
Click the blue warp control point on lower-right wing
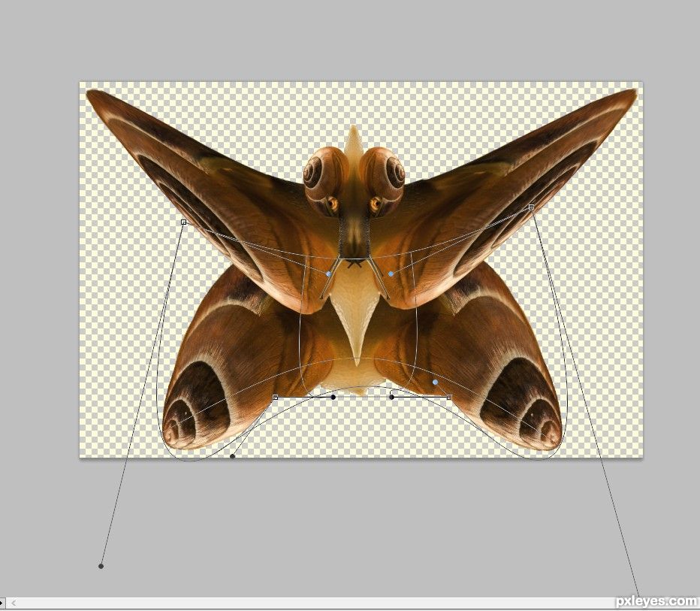[x=436, y=383]
